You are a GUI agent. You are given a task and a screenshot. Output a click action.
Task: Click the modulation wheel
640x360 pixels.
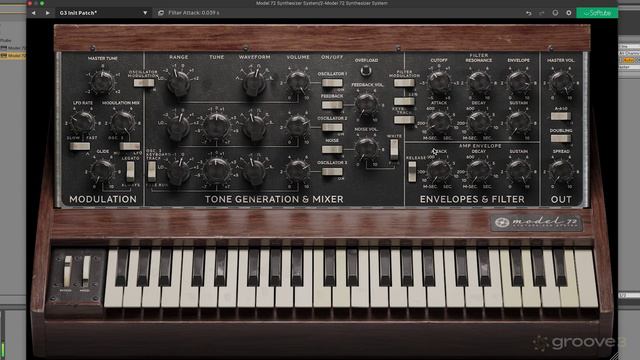pos(86,271)
